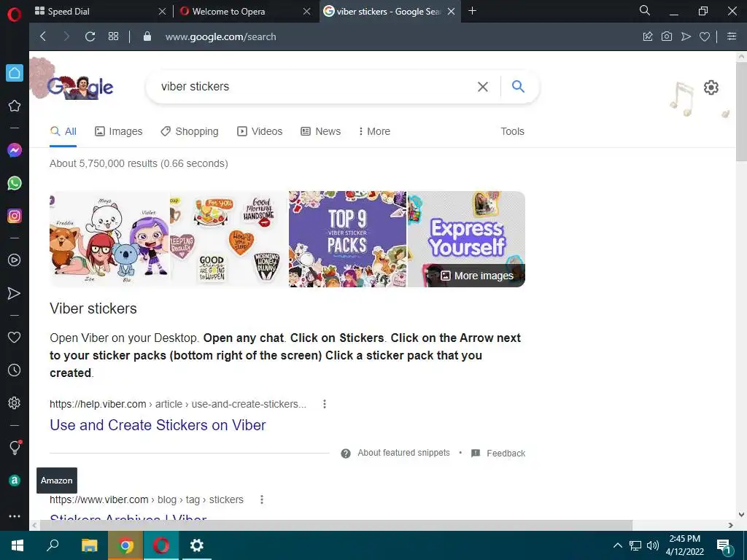Open search Tools options
Image resolution: width=747 pixels, height=560 pixels.
click(512, 131)
